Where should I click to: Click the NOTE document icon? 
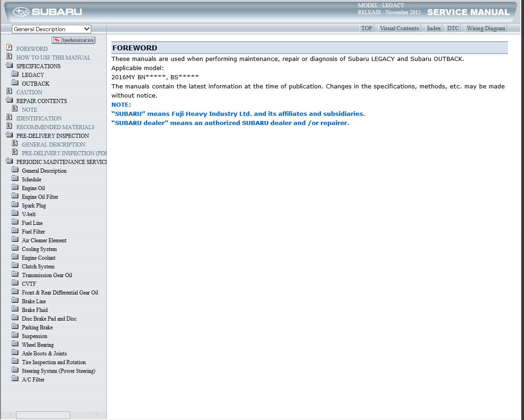click(x=15, y=108)
